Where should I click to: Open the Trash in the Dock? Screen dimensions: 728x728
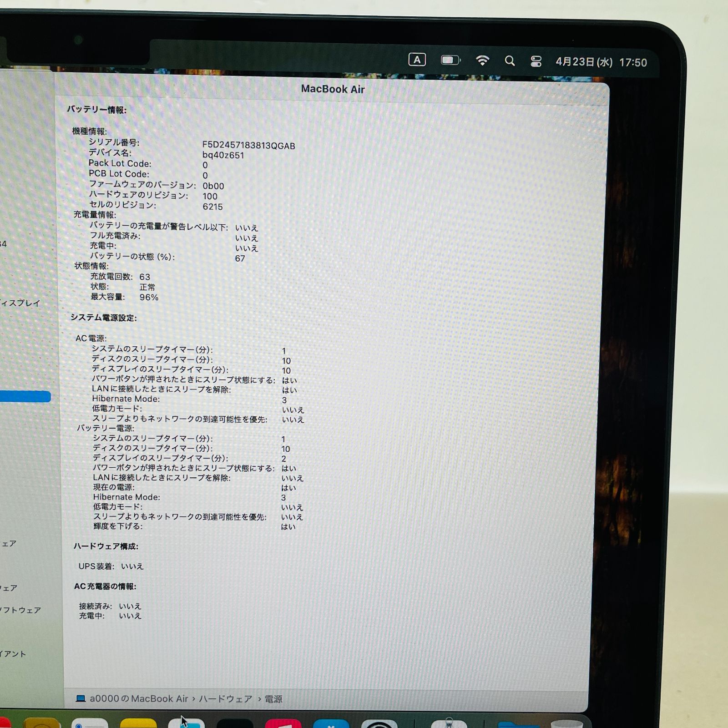567,723
